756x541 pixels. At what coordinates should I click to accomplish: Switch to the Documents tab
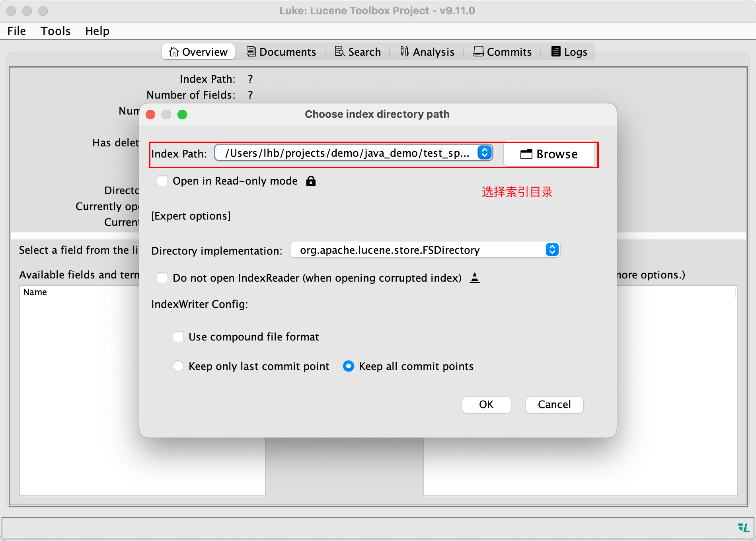tap(281, 52)
